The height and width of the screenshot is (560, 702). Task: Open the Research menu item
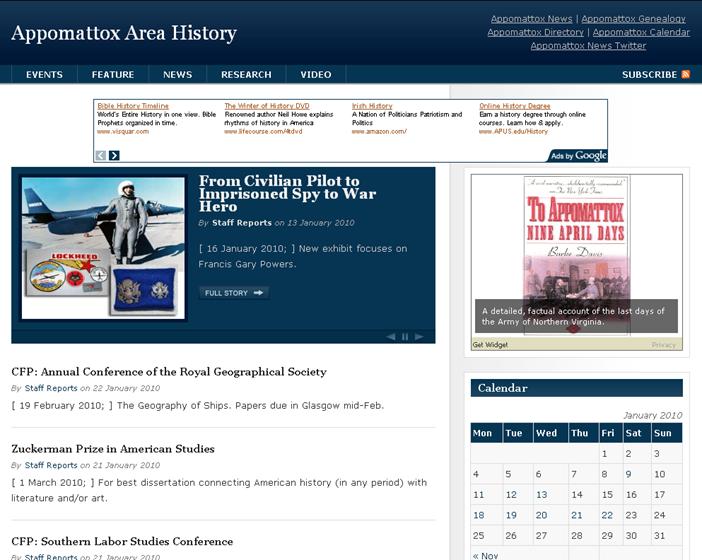(x=246, y=75)
